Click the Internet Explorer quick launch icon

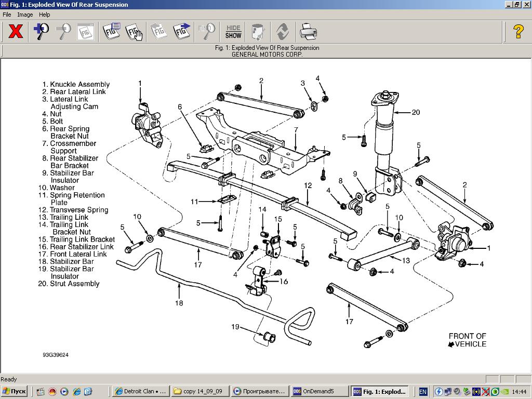[x=76, y=391]
